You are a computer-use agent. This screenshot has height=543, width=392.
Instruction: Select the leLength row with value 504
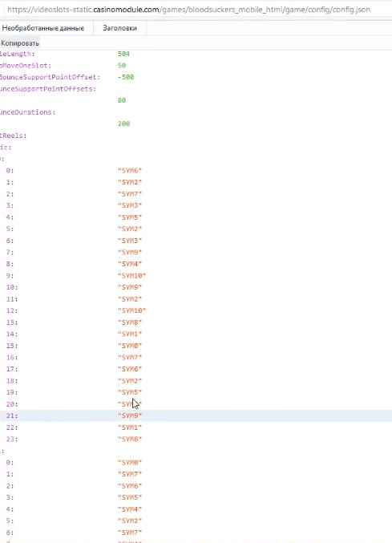[196, 54]
